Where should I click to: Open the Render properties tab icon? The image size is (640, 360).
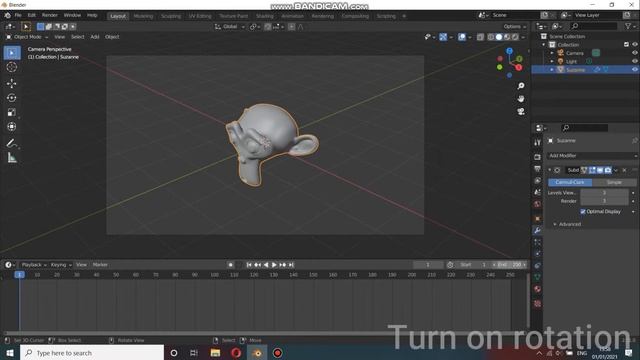538,157
